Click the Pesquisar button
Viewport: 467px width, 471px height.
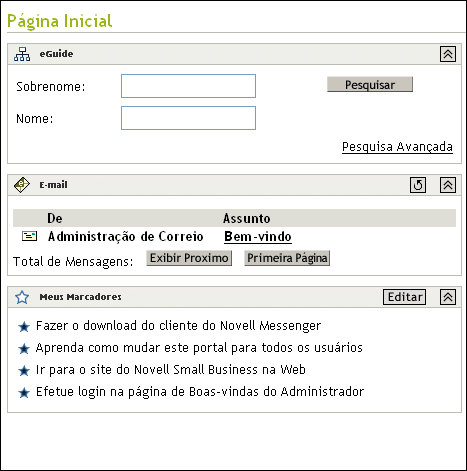pyautogui.click(x=370, y=84)
